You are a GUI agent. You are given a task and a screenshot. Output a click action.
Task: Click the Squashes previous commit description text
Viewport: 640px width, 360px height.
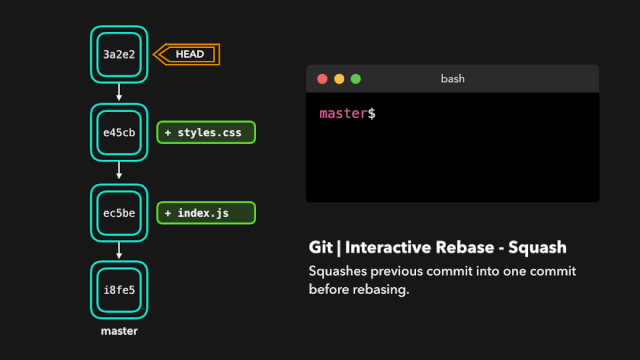click(442, 280)
